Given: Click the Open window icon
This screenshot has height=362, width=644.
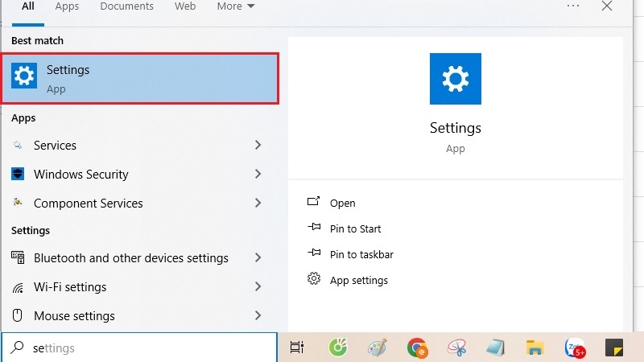Looking at the screenshot, I should (x=313, y=201).
